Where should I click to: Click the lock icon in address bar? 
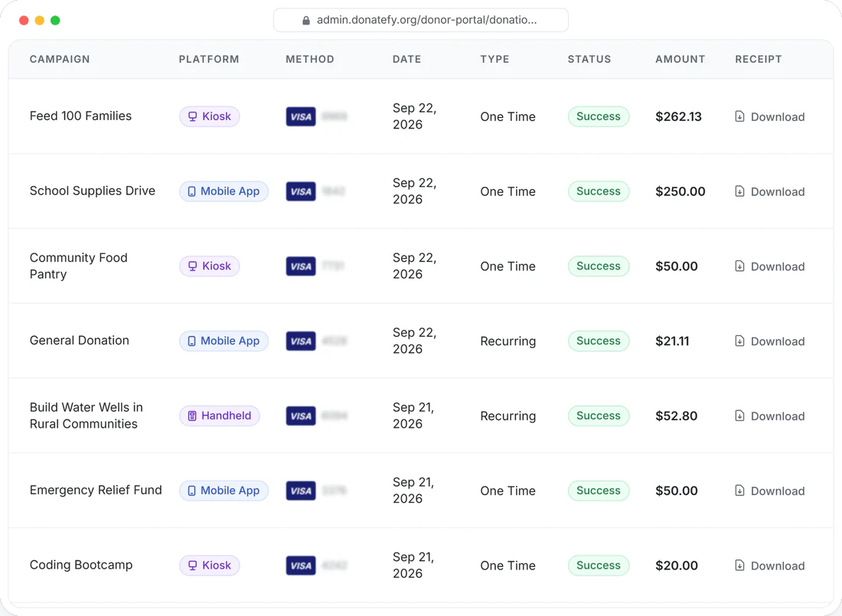[x=306, y=21]
